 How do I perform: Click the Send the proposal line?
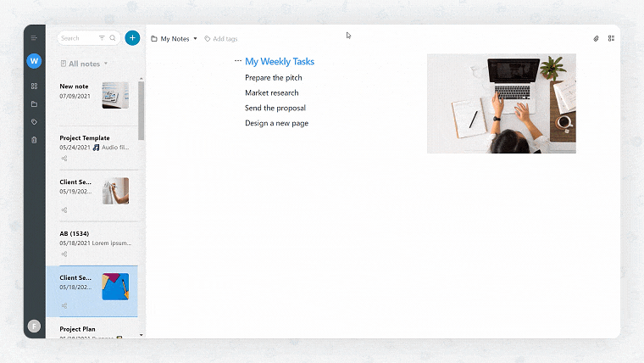tap(275, 108)
